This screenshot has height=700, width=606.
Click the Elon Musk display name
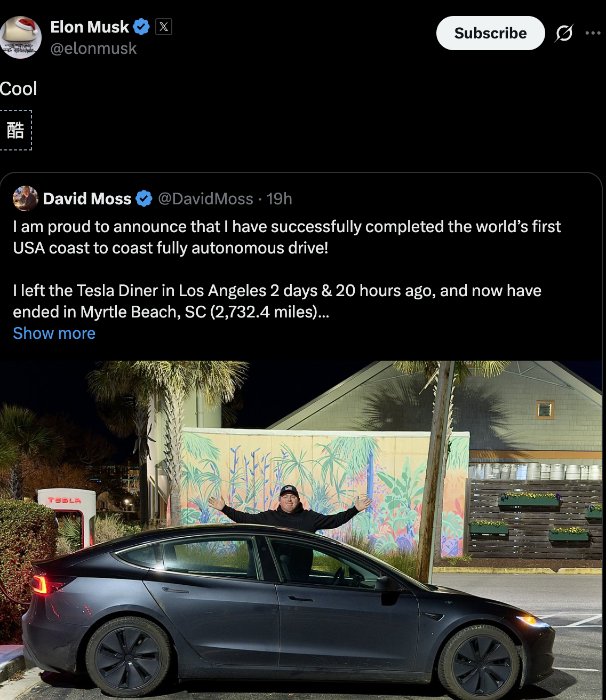[90, 27]
